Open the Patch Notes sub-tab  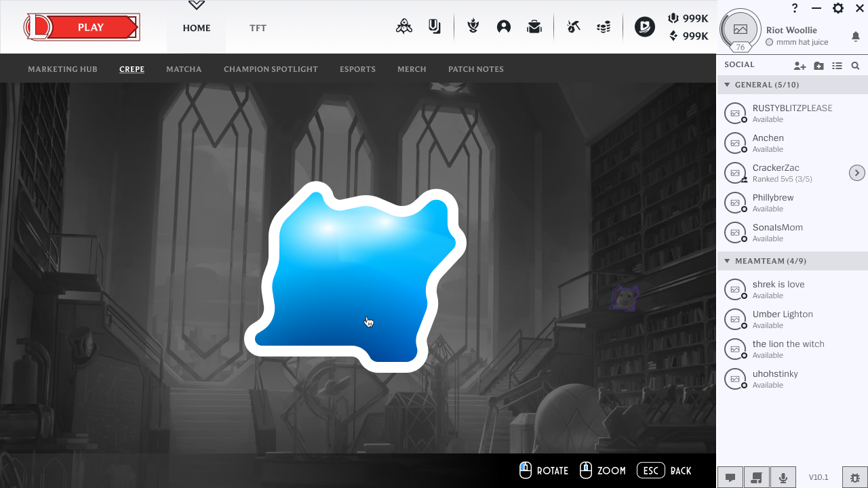click(475, 69)
